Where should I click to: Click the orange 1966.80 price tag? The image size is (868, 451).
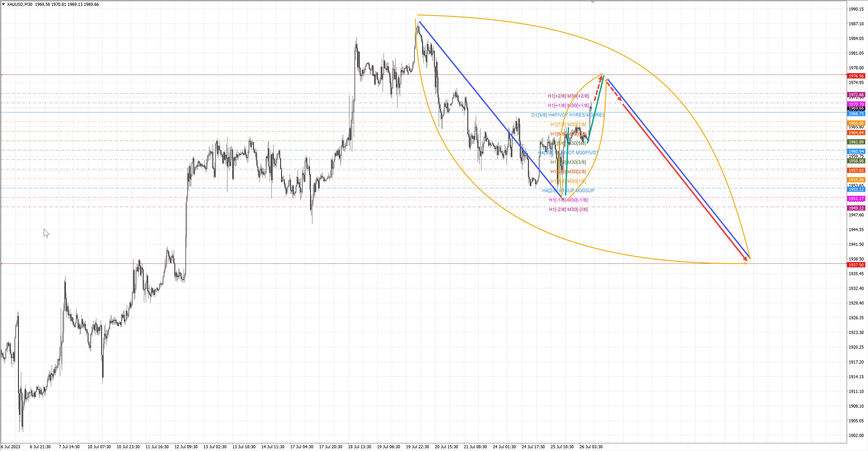click(856, 123)
